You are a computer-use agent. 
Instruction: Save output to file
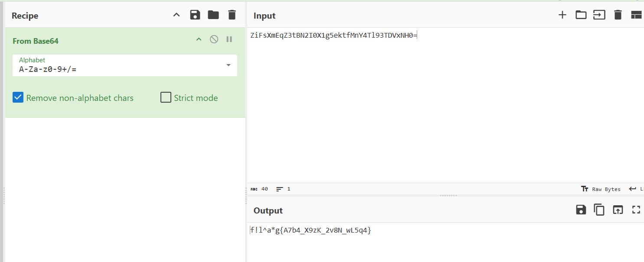pyautogui.click(x=581, y=210)
